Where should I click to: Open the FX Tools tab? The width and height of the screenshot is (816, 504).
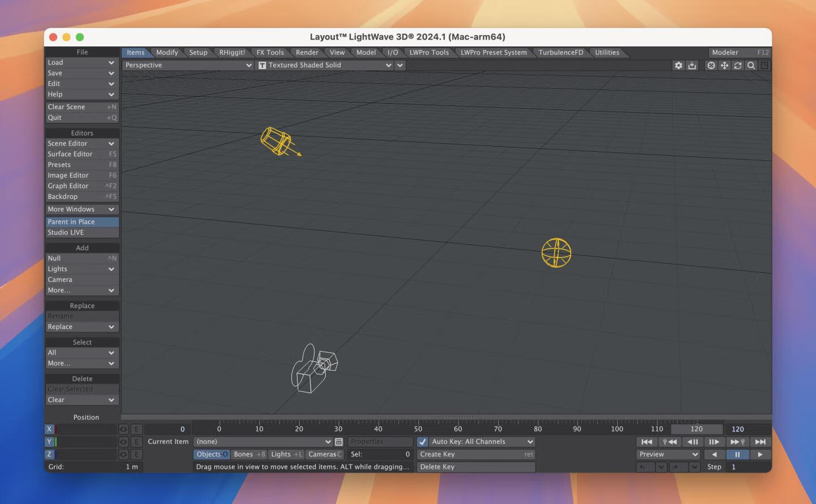pos(270,53)
